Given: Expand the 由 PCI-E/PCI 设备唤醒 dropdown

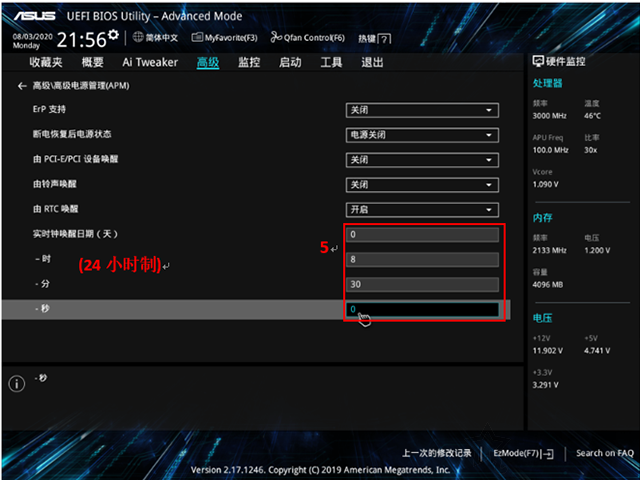Looking at the screenshot, I should [422, 160].
